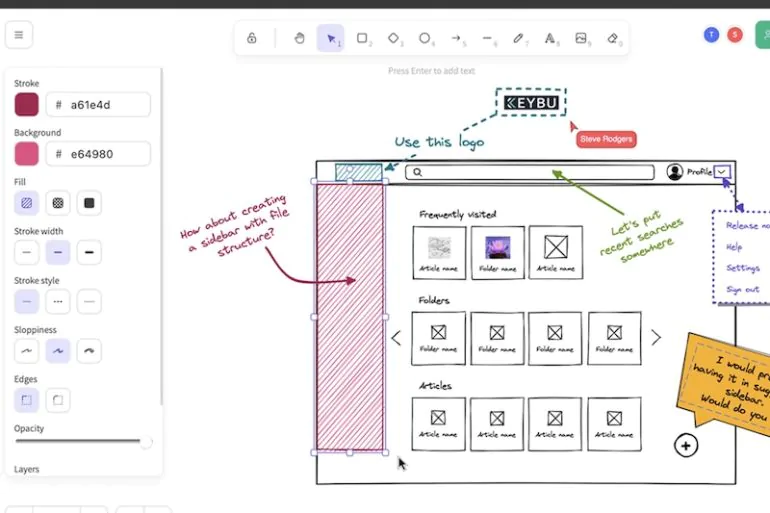Set stroke width to bold

tap(58, 252)
